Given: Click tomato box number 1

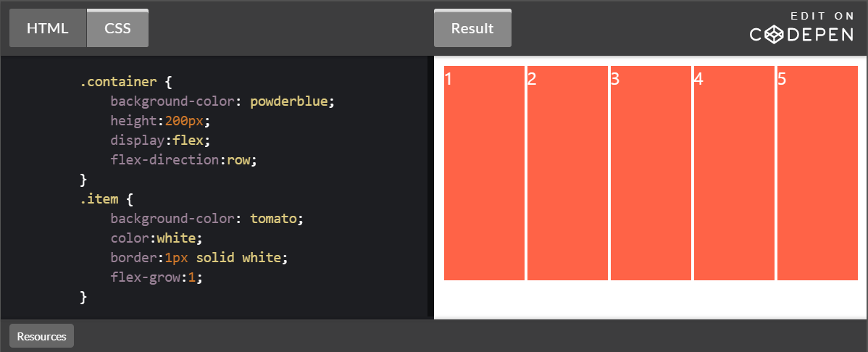Looking at the screenshot, I should coord(484,172).
